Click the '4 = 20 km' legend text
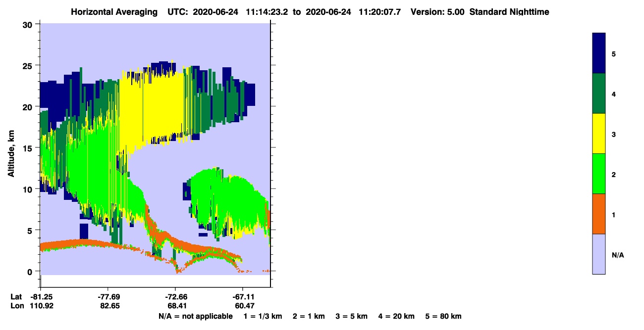The image size is (644, 330). [396, 317]
